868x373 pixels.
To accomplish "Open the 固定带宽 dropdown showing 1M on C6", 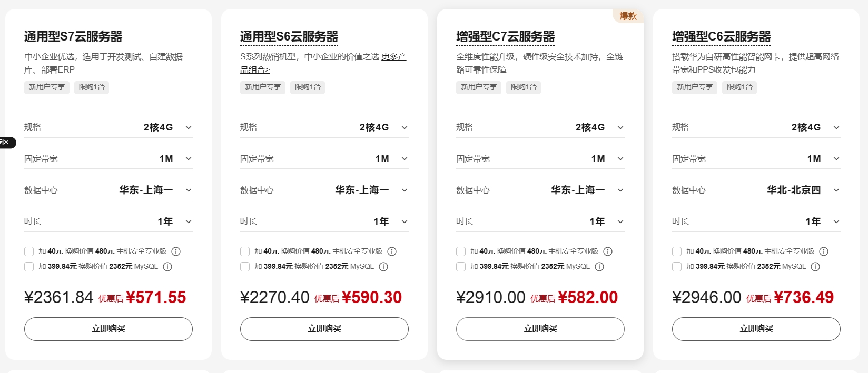I will pos(836,158).
